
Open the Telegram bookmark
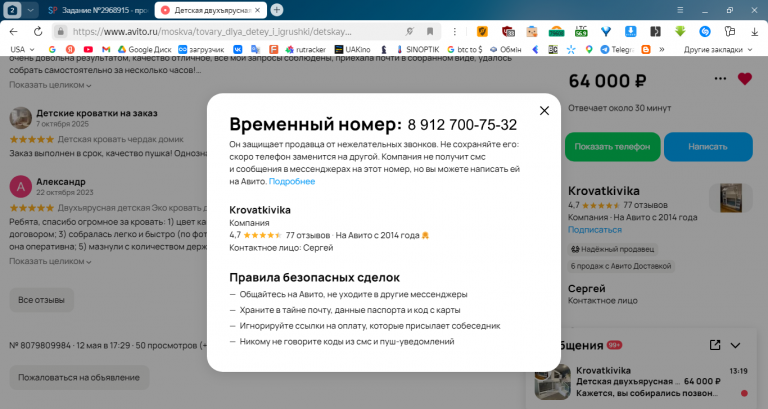pos(617,49)
